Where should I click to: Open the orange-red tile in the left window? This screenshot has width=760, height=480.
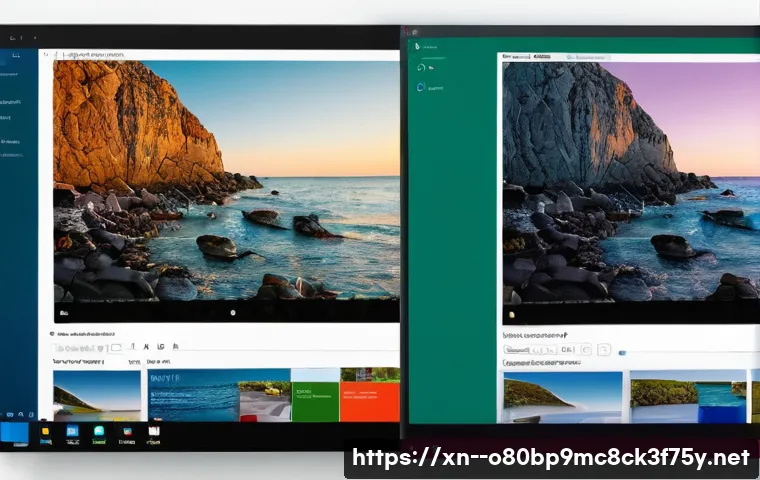coord(370,401)
